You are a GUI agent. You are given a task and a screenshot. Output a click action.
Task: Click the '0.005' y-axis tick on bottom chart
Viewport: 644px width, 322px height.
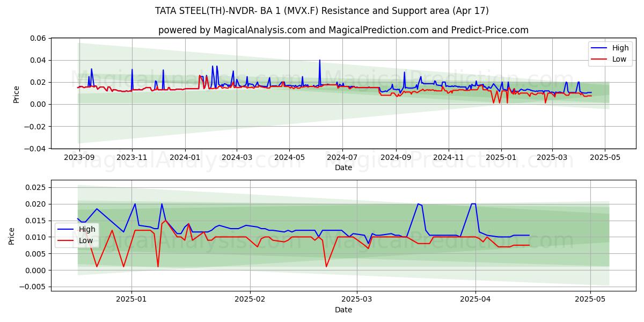point(36,254)
